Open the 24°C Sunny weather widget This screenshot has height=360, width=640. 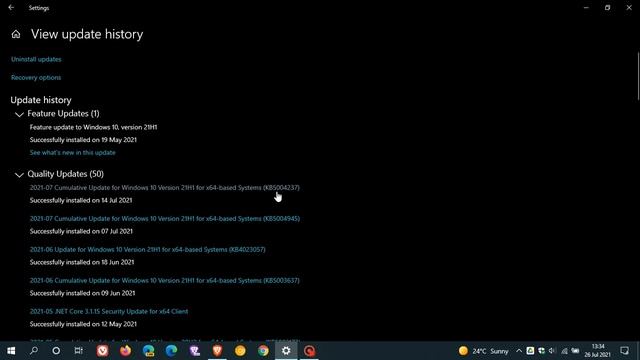pos(483,351)
